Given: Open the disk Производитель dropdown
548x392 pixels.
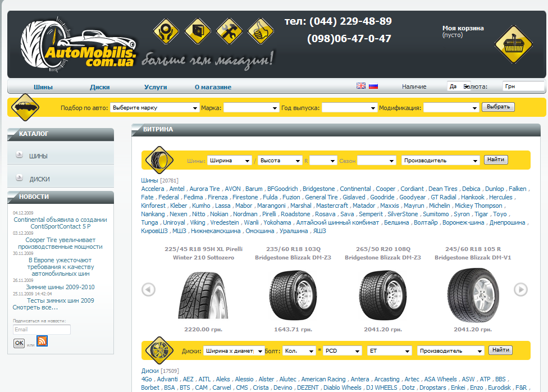Looking at the screenshot, I should click(x=450, y=351).
